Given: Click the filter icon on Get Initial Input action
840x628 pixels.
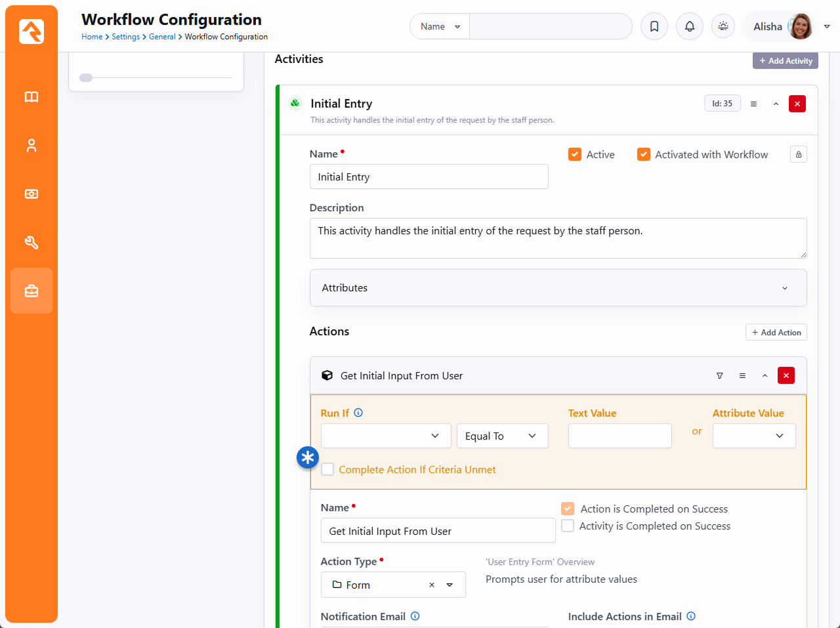Looking at the screenshot, I should (x=720, y=376).
